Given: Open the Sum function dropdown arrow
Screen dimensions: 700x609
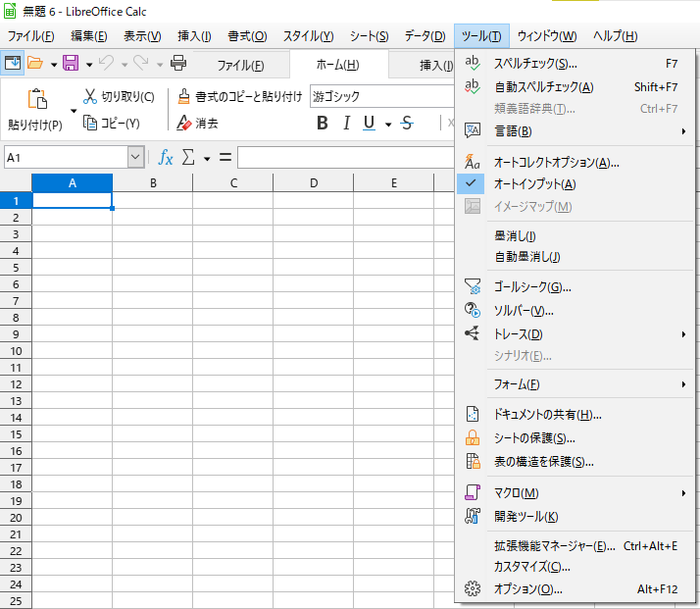Looking at the screenshot, I should click(207, 159).
